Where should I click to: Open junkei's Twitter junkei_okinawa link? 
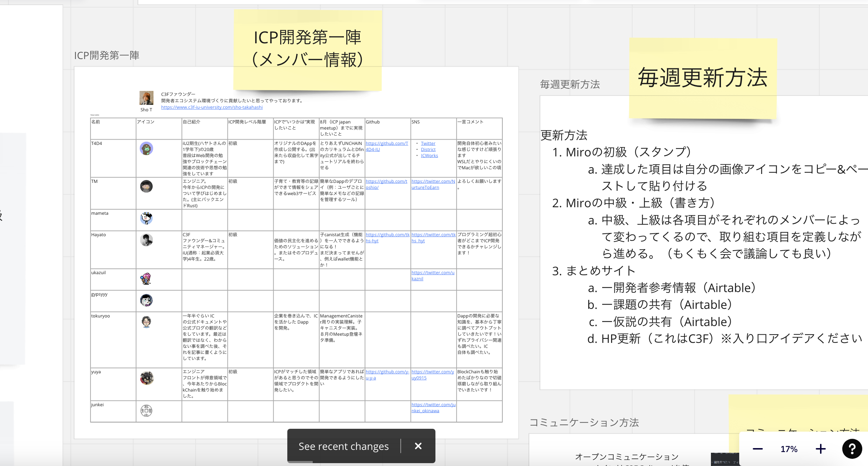[433, 408]
